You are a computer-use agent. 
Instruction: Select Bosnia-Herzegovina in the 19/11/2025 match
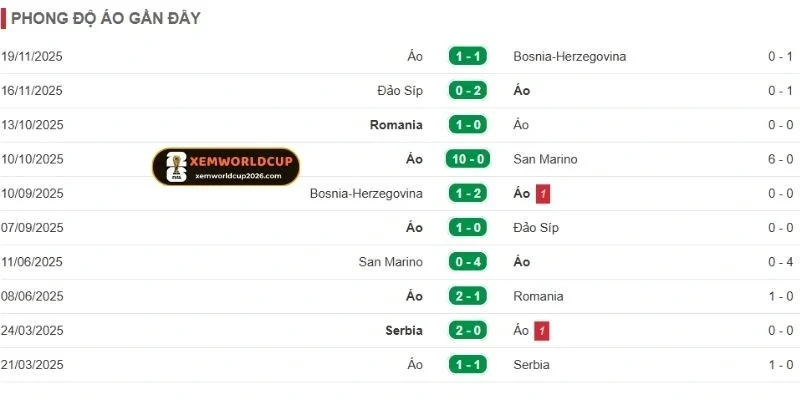pyautogui.click(x=569, y=56)
